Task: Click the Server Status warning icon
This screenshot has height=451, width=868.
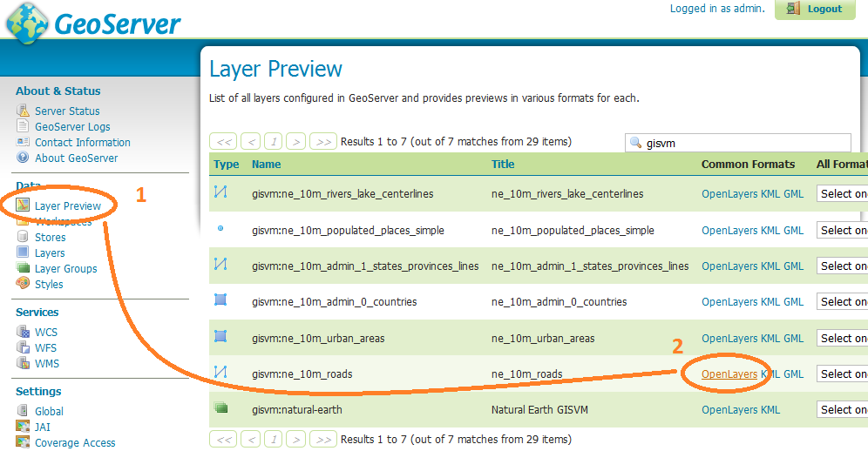Action: [23, 111]
